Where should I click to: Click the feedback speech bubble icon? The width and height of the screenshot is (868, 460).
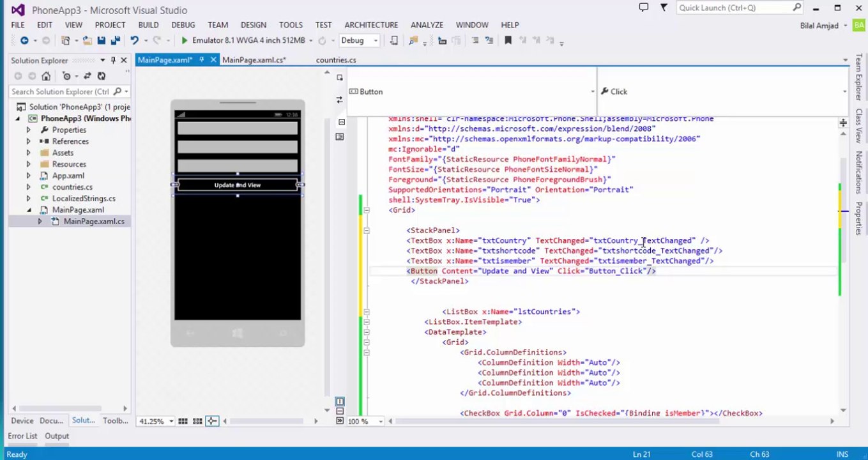[644, 8]
